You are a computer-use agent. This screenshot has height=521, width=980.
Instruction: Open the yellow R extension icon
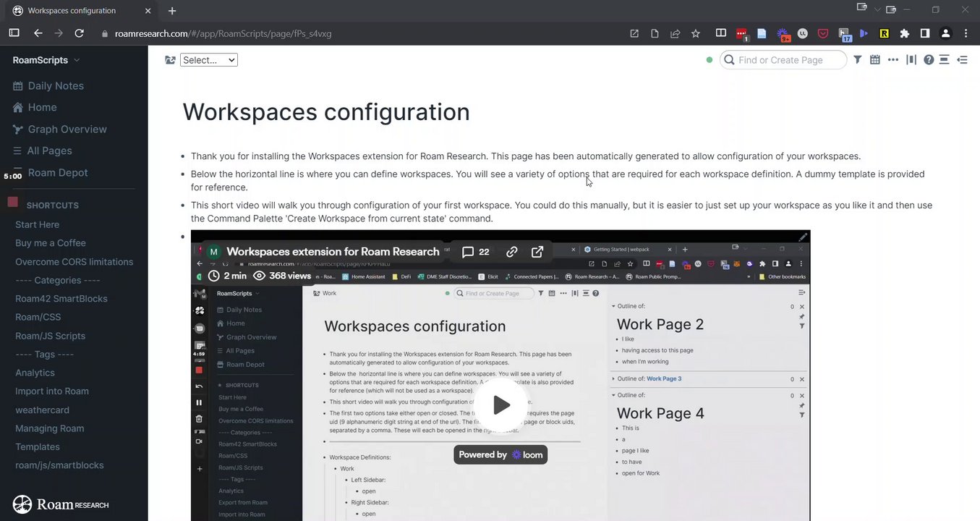(x=884, y=33)
